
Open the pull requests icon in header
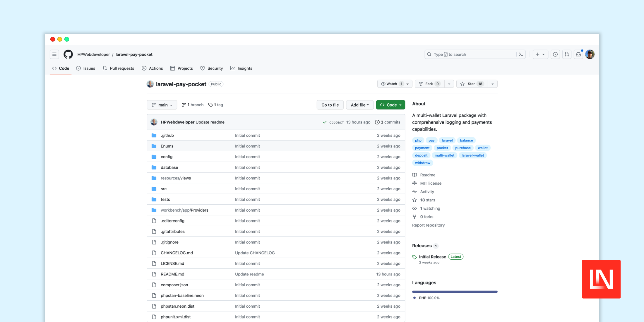point(567,54)
